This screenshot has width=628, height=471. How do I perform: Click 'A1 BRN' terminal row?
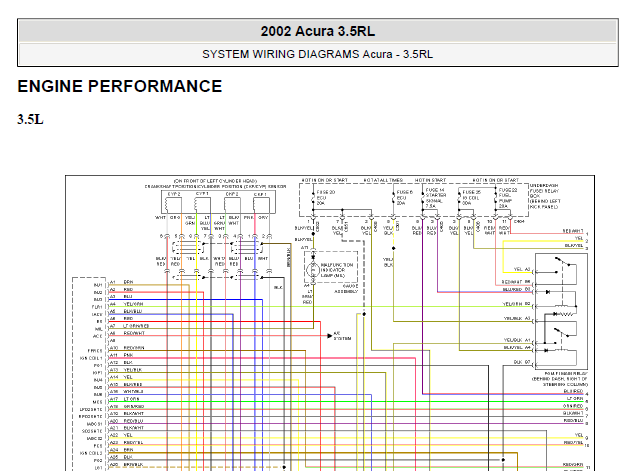122,282
